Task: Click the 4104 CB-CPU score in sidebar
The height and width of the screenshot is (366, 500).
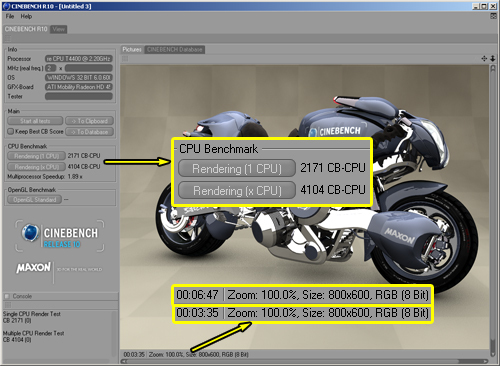Action: (x=84, y=166)
